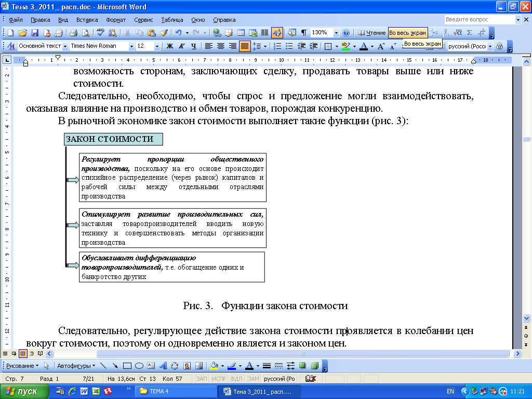
Task: Toggle justified alignment
Action: [244, 46]
